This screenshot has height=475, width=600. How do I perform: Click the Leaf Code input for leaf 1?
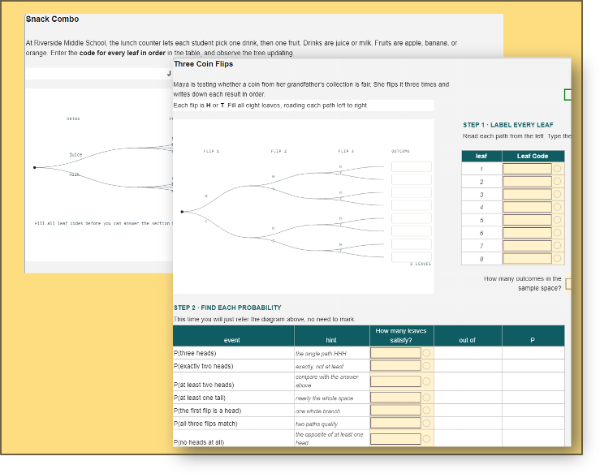pyautogui.click(x=527, y=169)
